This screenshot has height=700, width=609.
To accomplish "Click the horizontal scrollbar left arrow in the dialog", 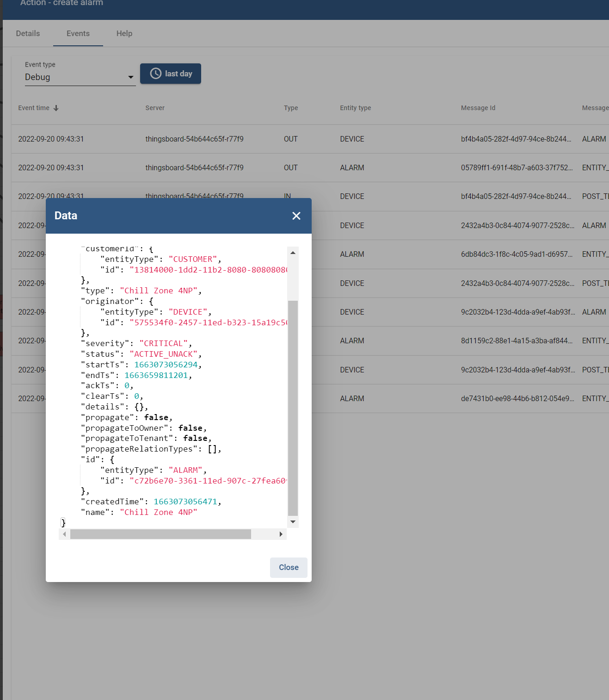I will click(64, 534).
